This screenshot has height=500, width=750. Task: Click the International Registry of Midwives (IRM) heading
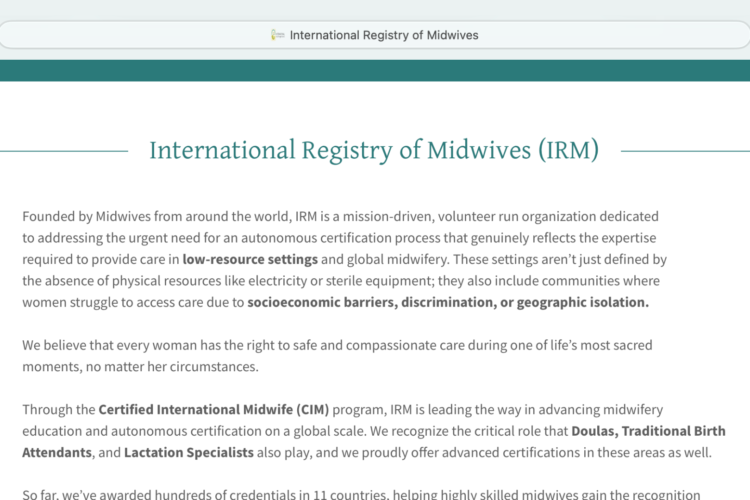click(x=374, y=151)
